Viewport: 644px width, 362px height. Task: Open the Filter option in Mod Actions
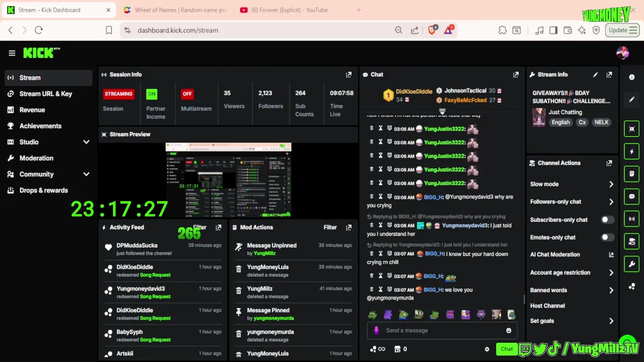330,227
